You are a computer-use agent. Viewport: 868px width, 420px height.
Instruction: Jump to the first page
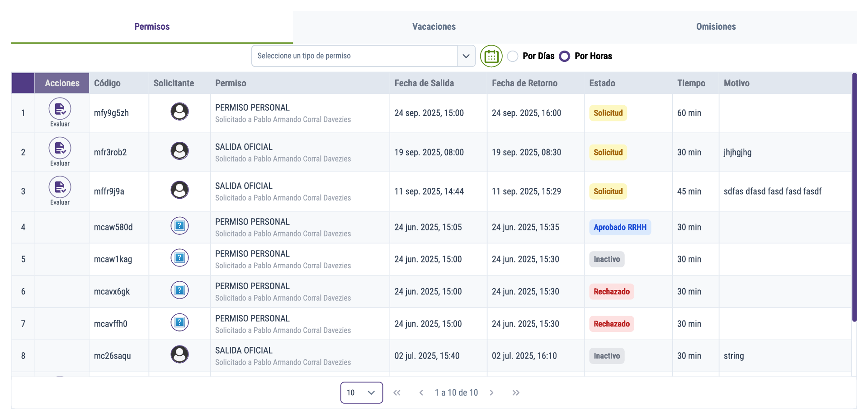[x=397, y=393]
